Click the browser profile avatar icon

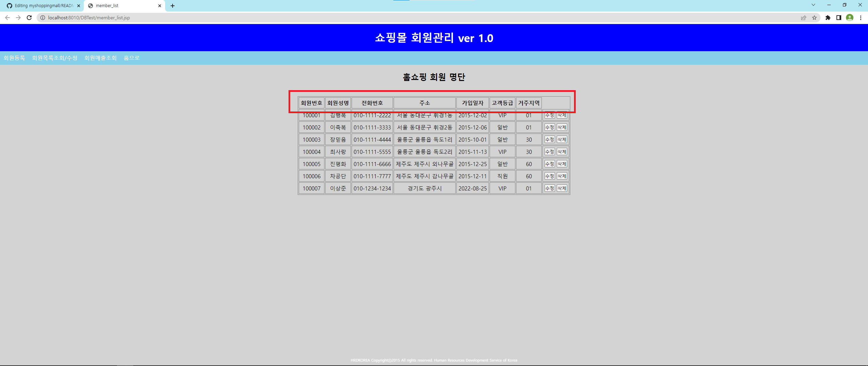850,18
